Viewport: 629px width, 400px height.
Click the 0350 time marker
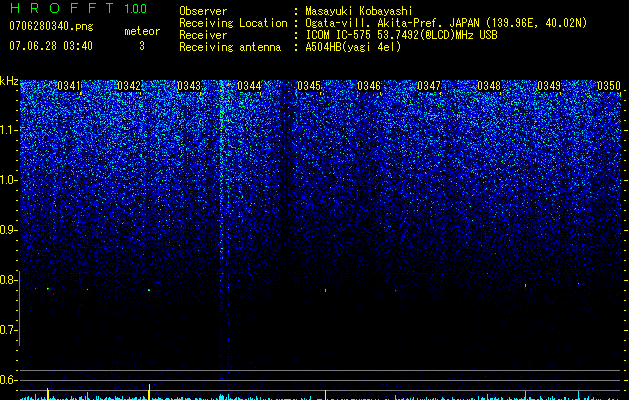coord(609,86)
